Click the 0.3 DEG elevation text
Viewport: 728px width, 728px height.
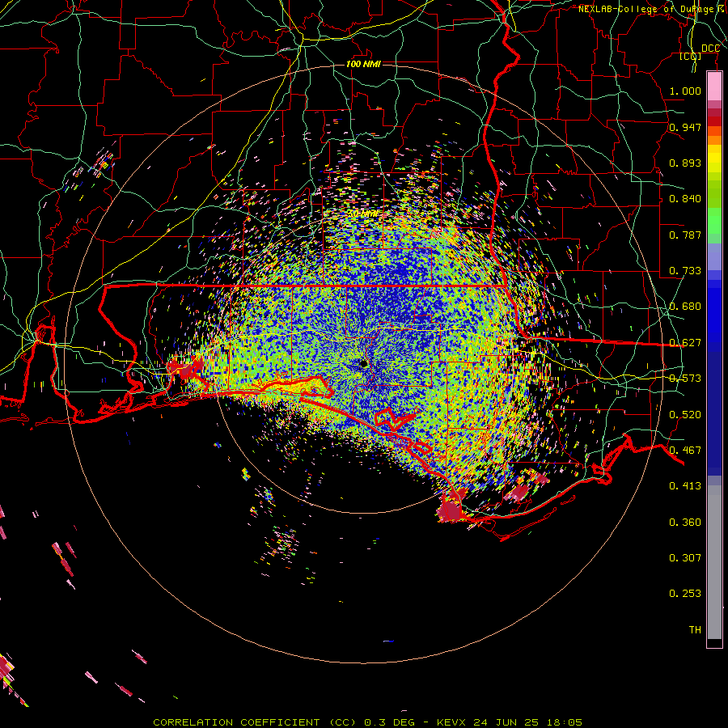(x=389, y=722)
